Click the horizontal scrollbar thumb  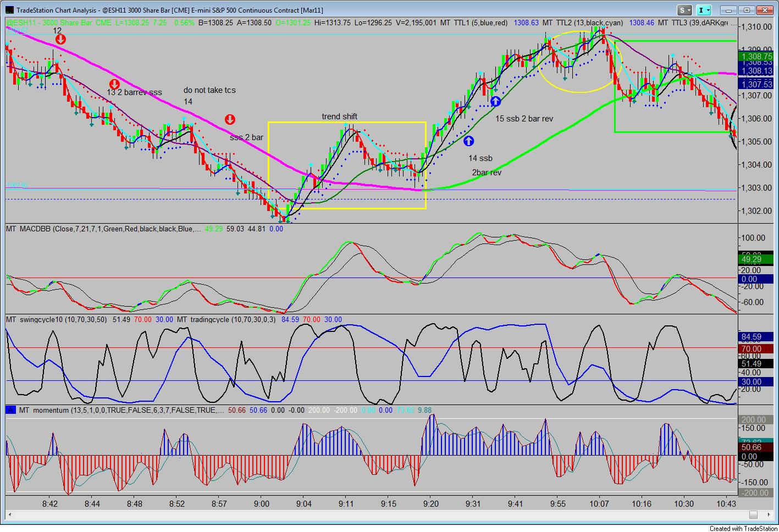point(754,515)
